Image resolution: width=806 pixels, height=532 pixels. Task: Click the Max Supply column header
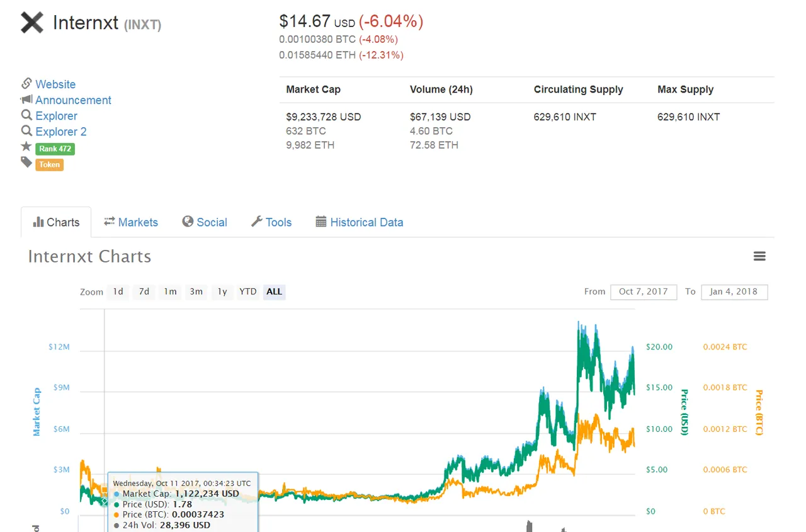tap(685, 89)
